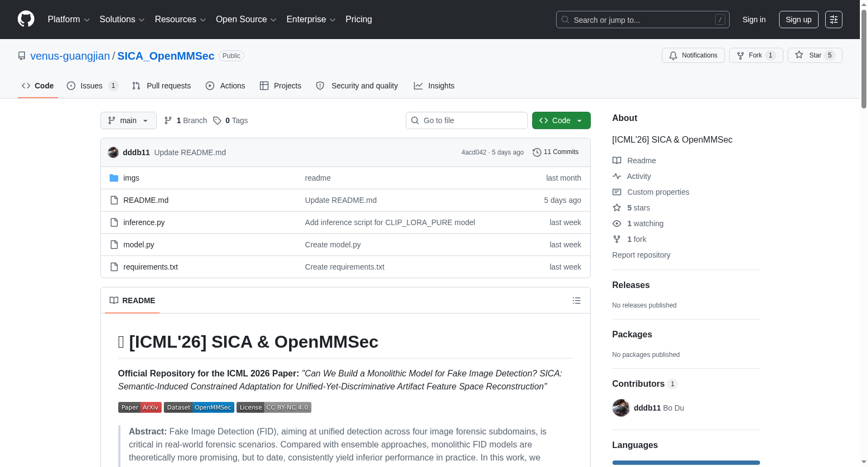Viewport: 868px width, 467px height.
Task: Click the notifications bell icon
Action: [673, 55]
